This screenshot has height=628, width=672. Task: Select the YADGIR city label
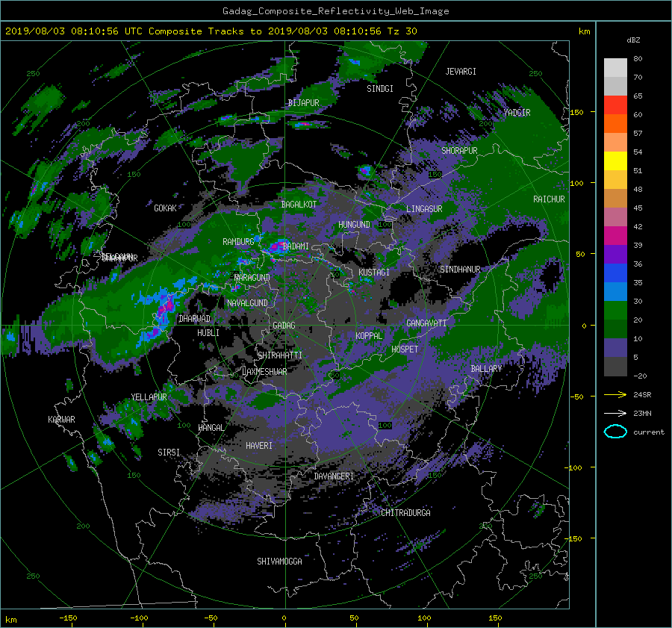pyautogui.click(x=517, y=113)
